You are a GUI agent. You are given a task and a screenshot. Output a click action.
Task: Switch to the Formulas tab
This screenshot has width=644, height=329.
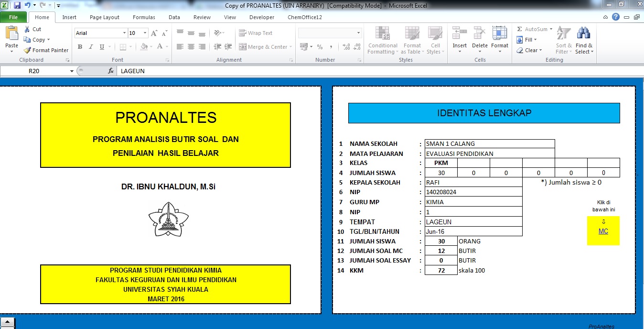coord(144,17)
